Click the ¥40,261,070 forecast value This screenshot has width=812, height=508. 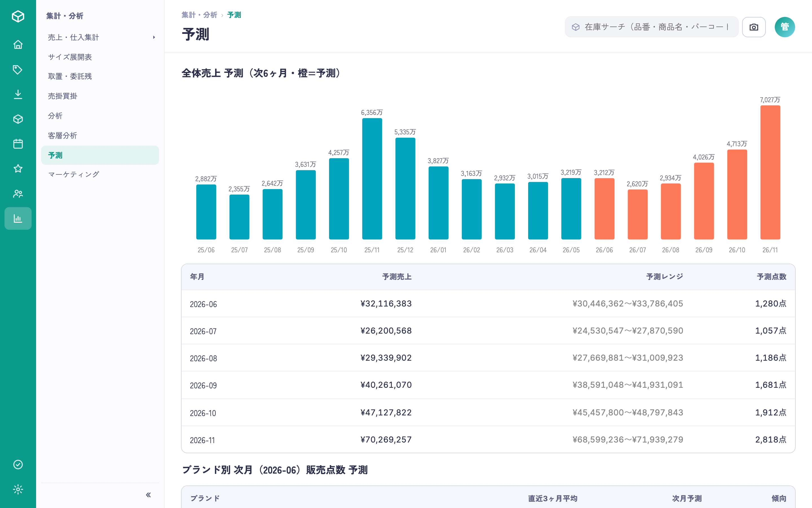(x=386, y=385)
